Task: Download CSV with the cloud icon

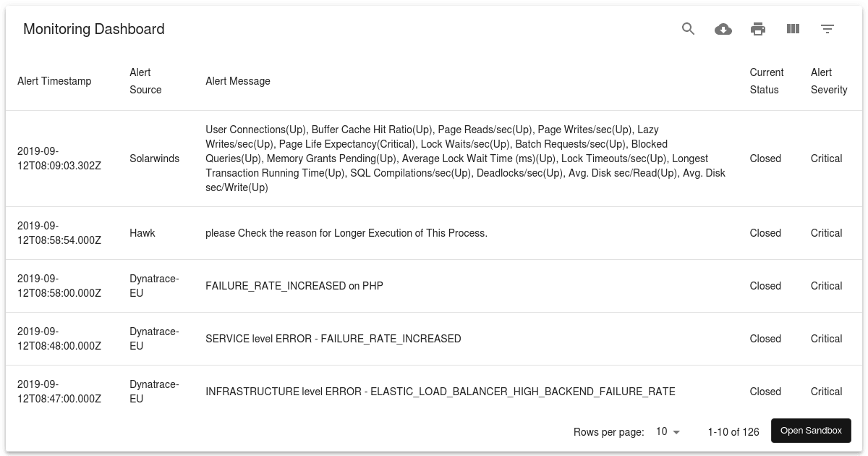Action: (x=723, y=29)
